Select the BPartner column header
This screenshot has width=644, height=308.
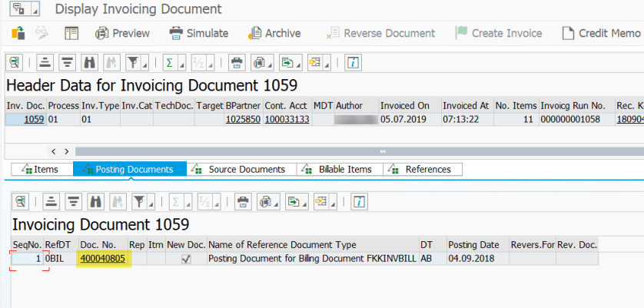tap(243, 105)
